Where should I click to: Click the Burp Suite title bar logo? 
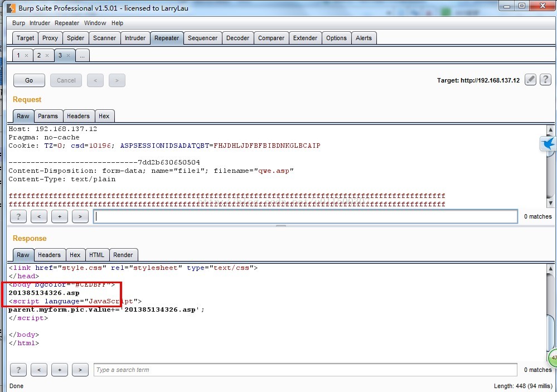coord(11,8)
